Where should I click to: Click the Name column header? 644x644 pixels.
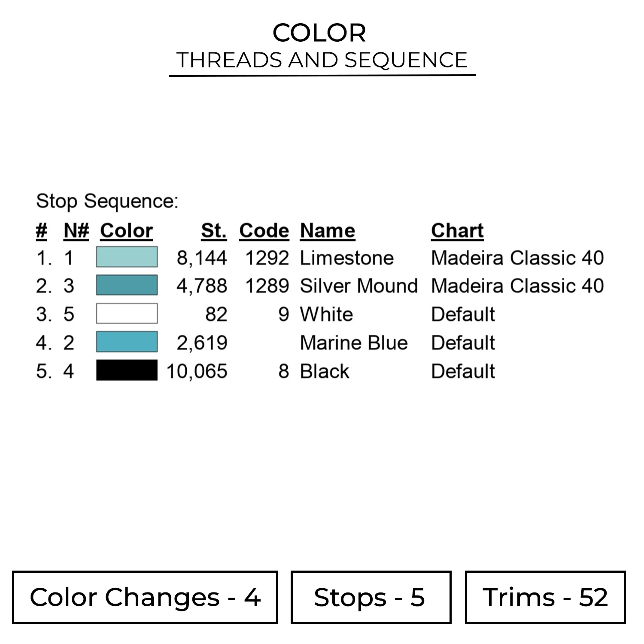[x=328, y=231]
